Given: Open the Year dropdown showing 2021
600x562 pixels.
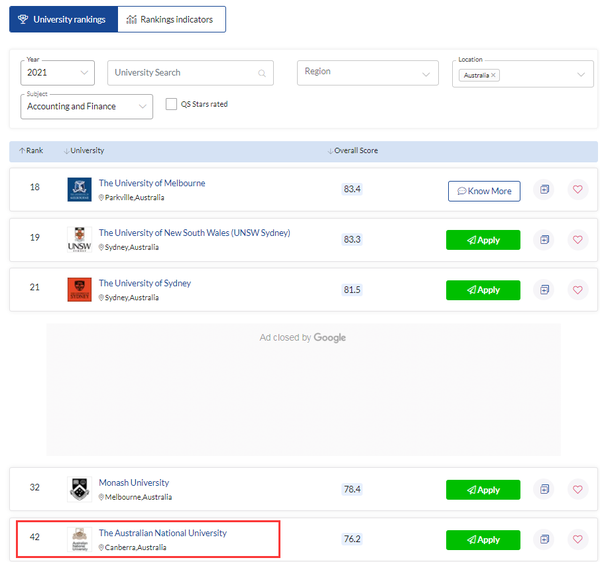Looking at the screenshot, I should (x=57, y=73).
